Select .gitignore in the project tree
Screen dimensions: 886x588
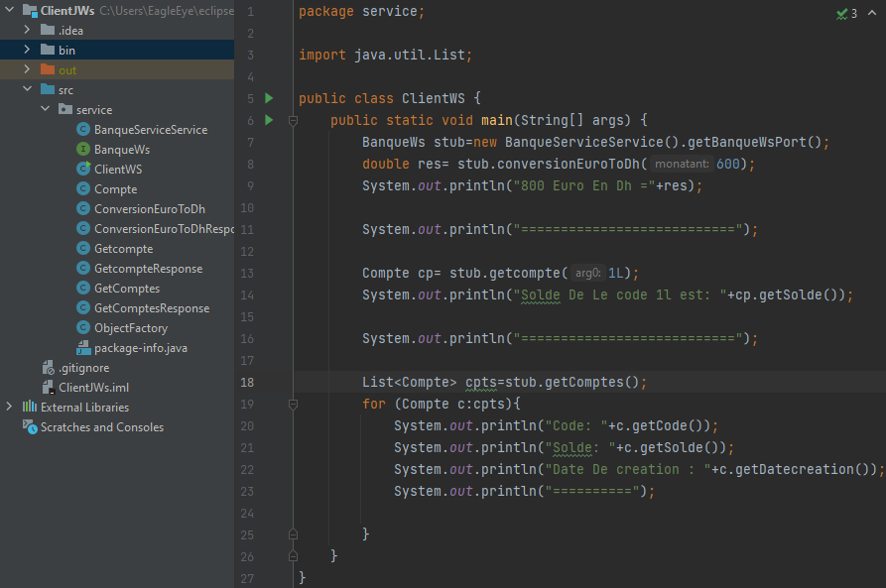[x=84, y=368]
